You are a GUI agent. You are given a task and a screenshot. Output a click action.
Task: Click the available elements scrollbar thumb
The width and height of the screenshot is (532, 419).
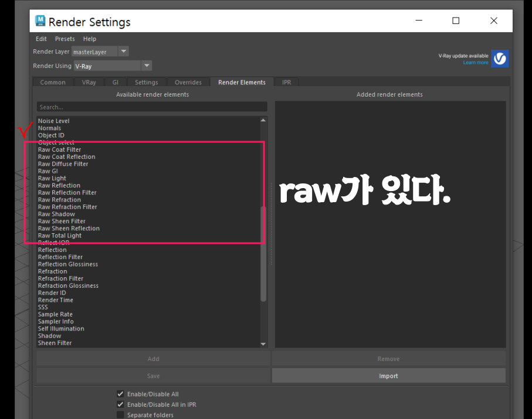[263, 254]
